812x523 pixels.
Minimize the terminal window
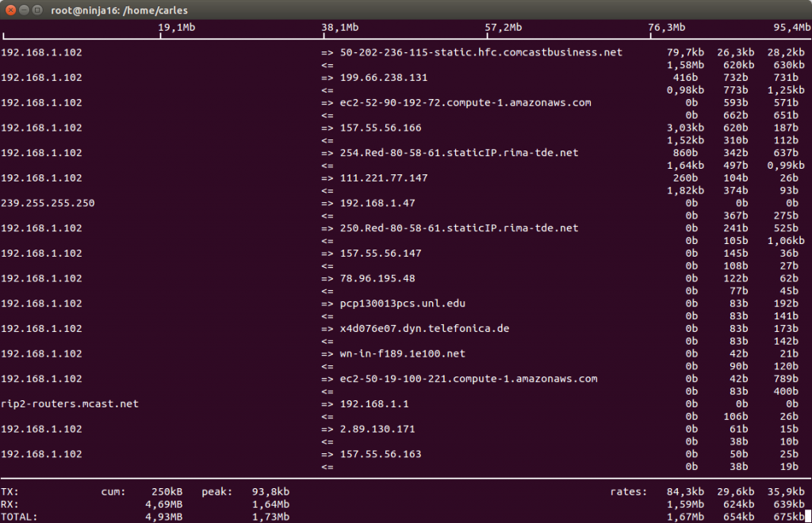pos(24,10)
